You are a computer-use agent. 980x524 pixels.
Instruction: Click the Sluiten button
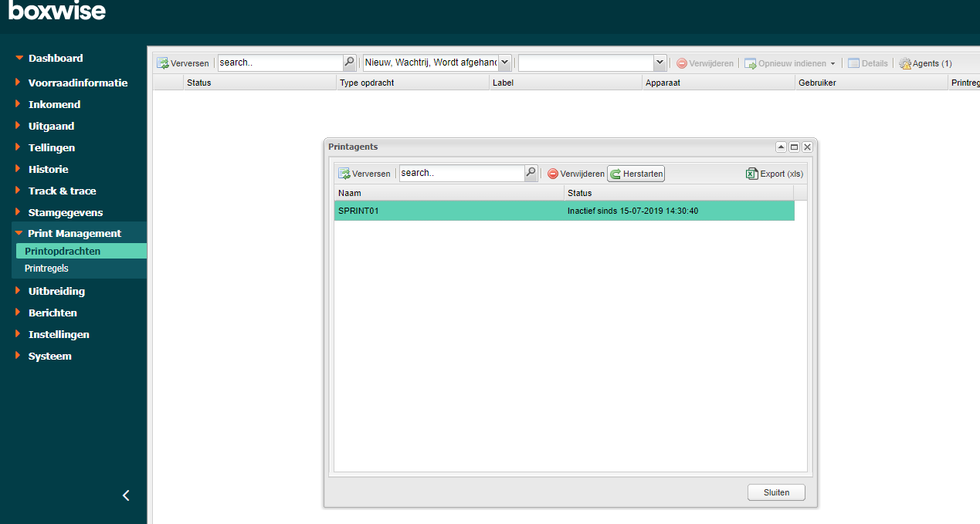point(776,492)
